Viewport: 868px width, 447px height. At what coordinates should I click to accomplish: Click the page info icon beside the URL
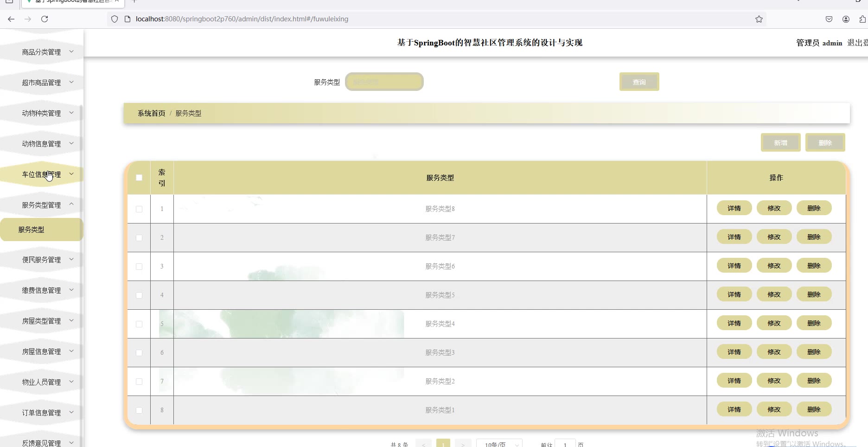(128, 19)
